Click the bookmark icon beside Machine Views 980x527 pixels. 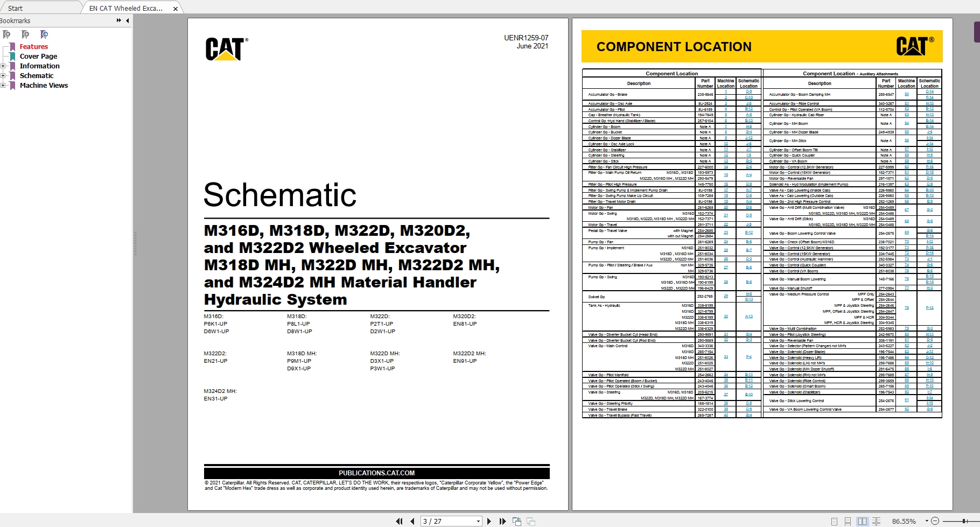(13, 86)
